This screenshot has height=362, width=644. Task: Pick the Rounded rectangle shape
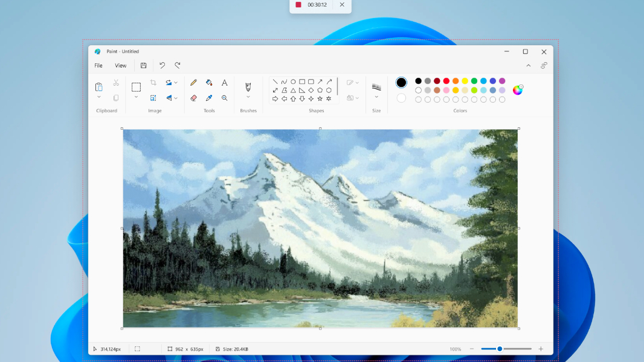[x=311, y=81]
